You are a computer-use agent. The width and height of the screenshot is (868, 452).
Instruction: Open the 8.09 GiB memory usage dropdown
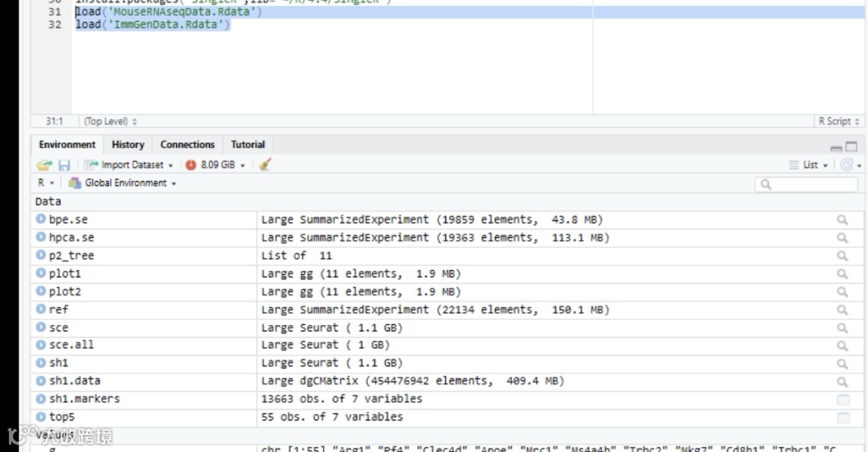[x=215, y=165]
